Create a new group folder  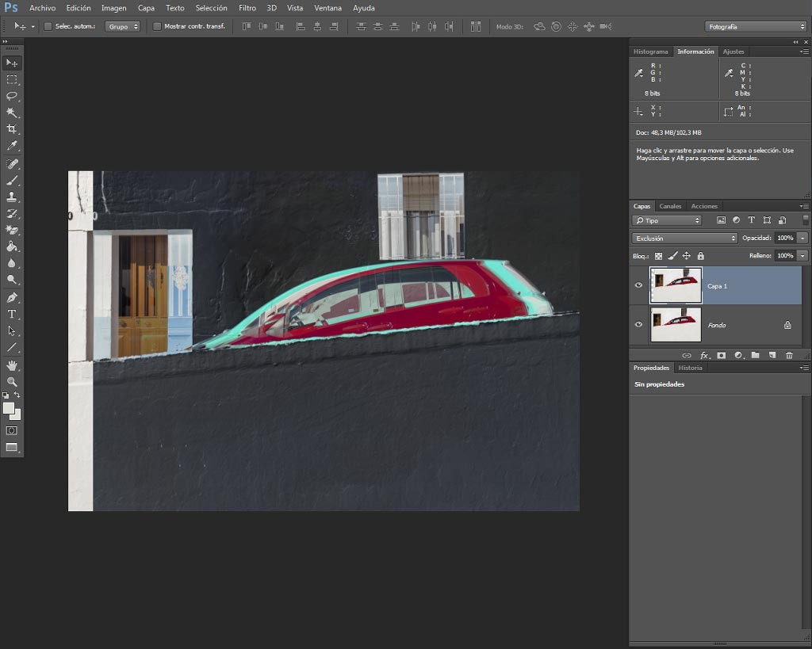[755, 355]
